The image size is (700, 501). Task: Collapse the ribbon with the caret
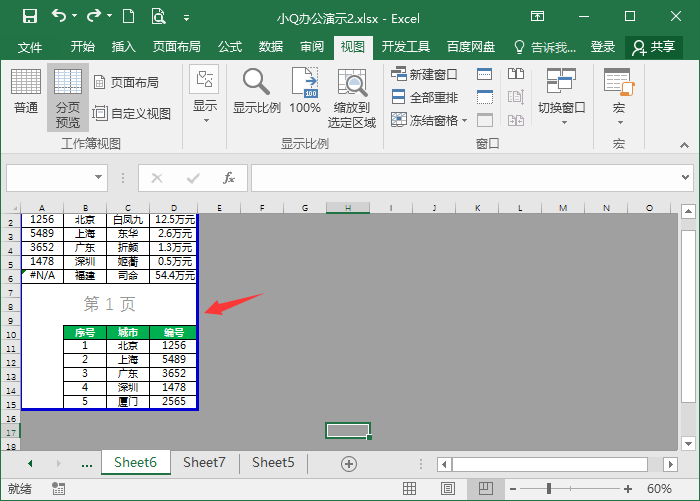[684, 145]
